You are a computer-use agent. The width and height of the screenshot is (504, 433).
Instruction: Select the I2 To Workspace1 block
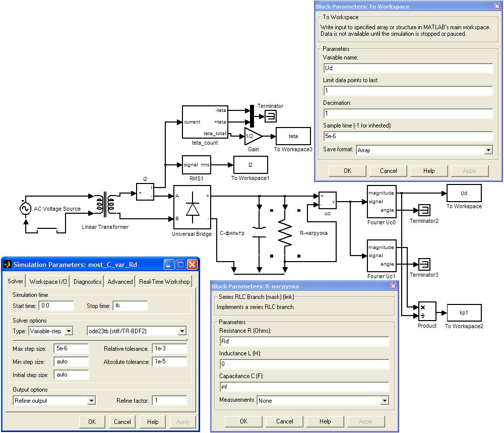coord(250,165)
